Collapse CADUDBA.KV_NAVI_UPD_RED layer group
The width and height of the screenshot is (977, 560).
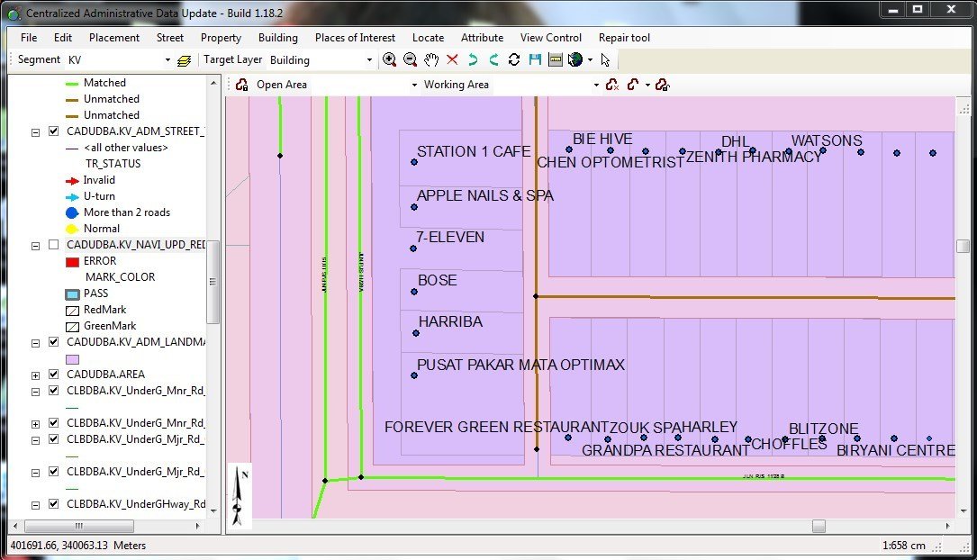pyautogui.click(x=35, y=246)
